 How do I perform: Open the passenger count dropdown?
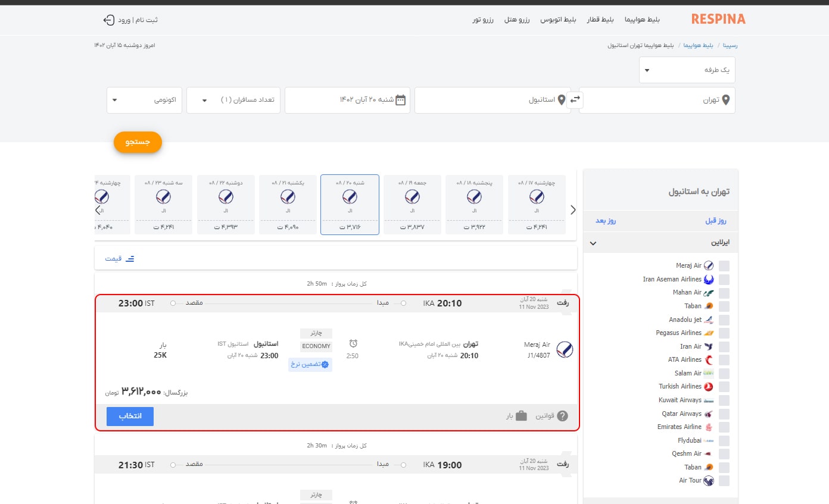pyautogui.click(x=233, y=100)
